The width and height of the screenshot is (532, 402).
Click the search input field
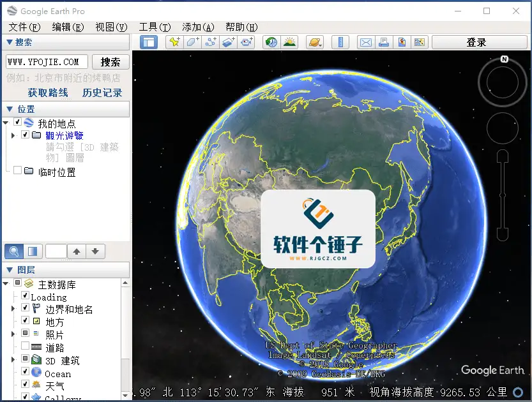[x=47, y=62]
